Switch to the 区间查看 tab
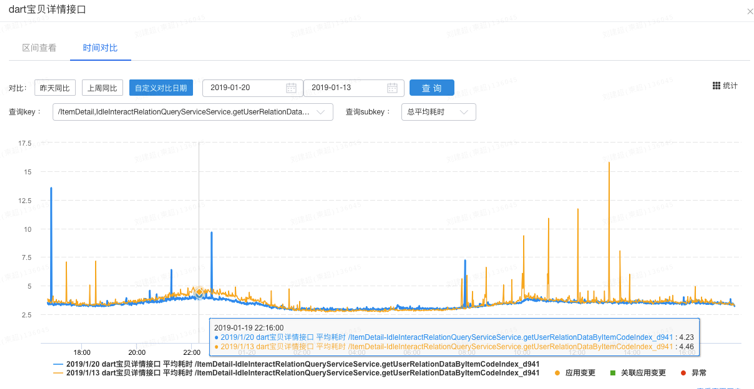Viewport: 754px width, 389px height. tap(39, 48)
